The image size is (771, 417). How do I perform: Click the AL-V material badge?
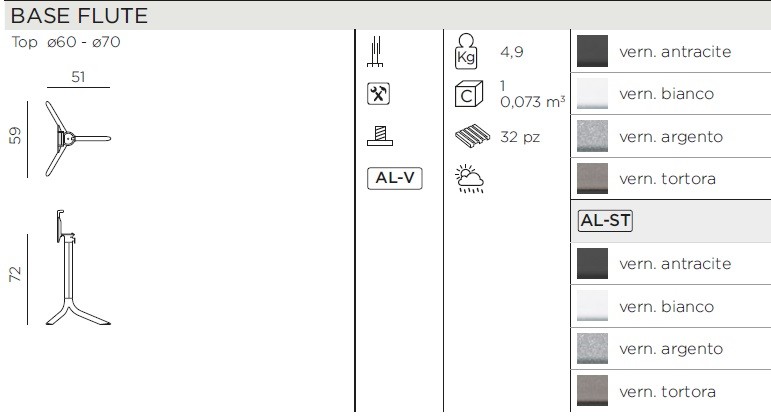pyautogui.click(x=395, y=178)
